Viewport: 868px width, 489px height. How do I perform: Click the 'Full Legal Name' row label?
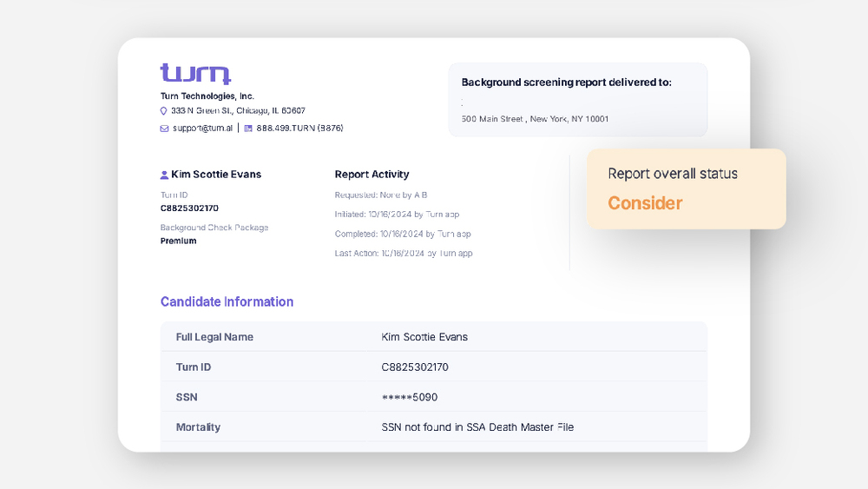point(214,337)
